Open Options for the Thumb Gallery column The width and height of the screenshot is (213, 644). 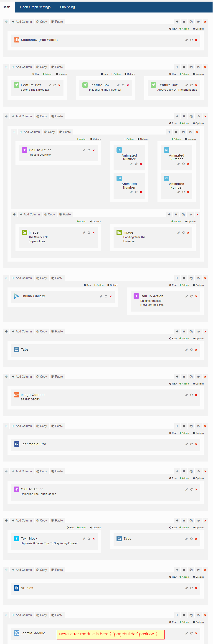point(113,285)
